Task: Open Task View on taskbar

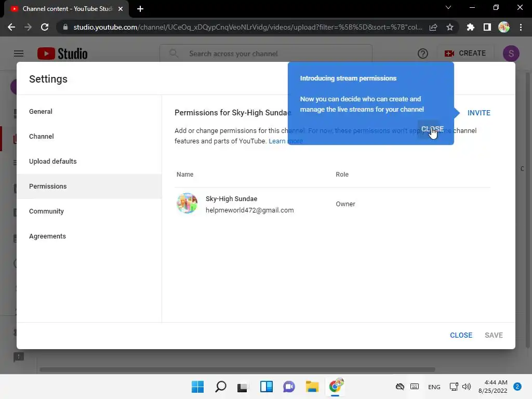Action: (242, 387)
